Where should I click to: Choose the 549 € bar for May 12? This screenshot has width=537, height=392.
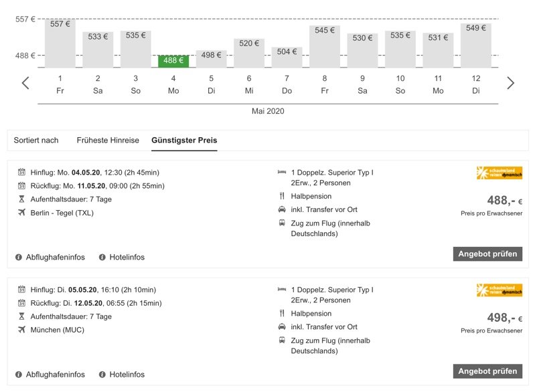click(476, 45)
